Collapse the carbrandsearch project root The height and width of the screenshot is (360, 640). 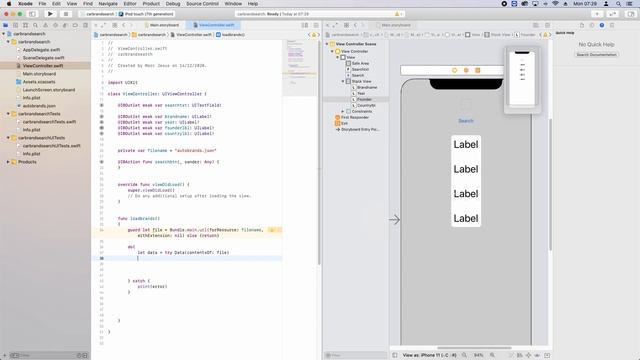coord(4,34)
